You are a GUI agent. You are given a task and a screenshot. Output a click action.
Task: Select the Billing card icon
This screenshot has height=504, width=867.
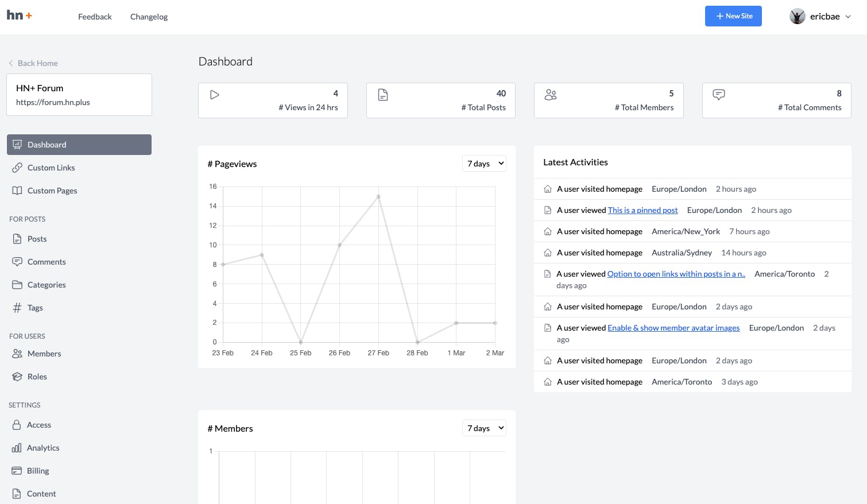pyautogui.click(x=17, y=471)
